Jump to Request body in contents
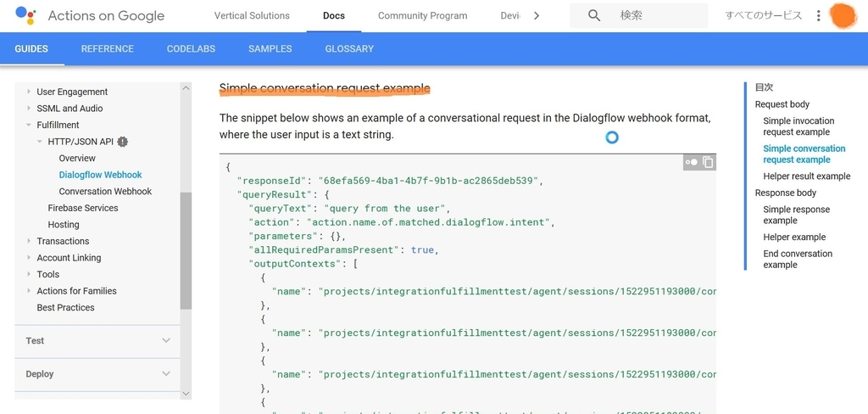This screenshot has width=868, height=414. point(782,104)
